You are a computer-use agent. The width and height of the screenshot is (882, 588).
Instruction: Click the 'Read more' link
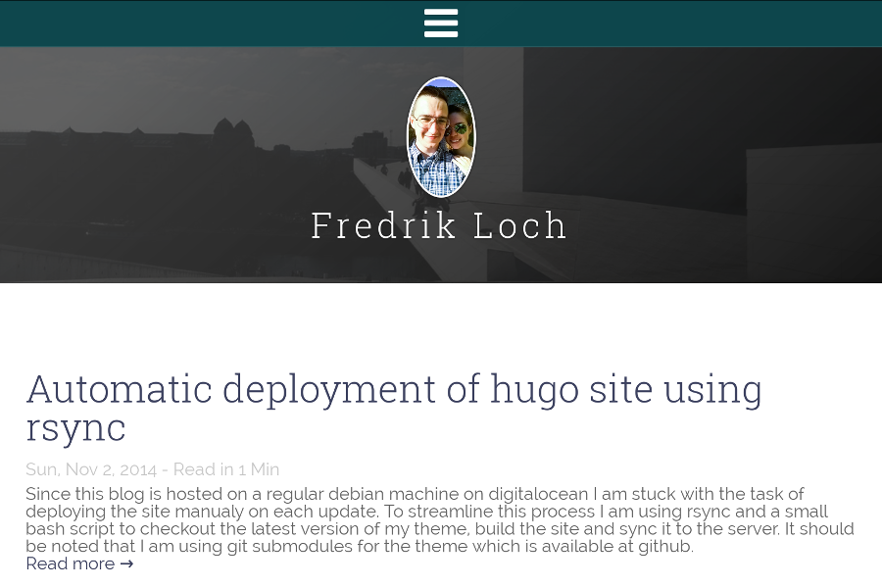click(70, 563)
